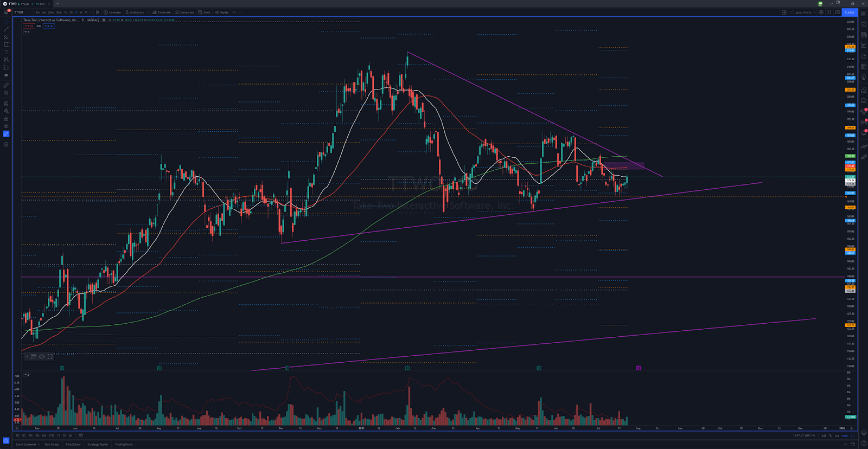Open the News panel in right sidebar
The image size is (868, 449).
pos(864,35)
